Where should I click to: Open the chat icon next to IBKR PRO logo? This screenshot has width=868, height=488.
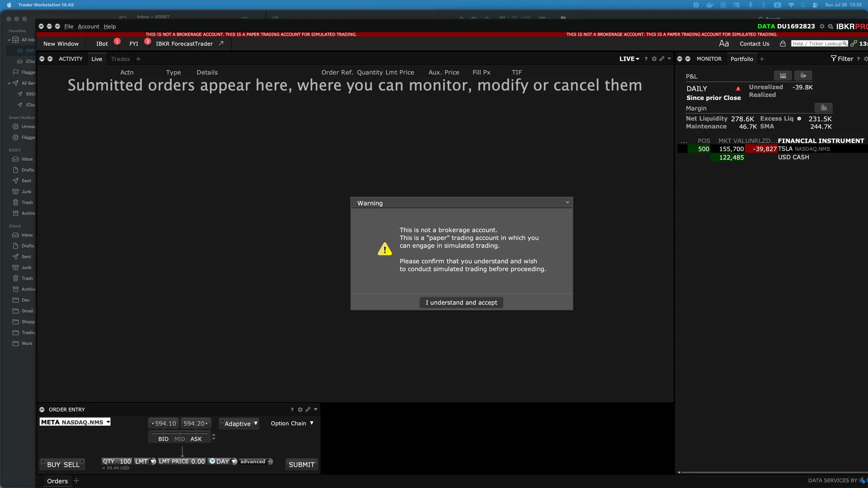(831, 26)
